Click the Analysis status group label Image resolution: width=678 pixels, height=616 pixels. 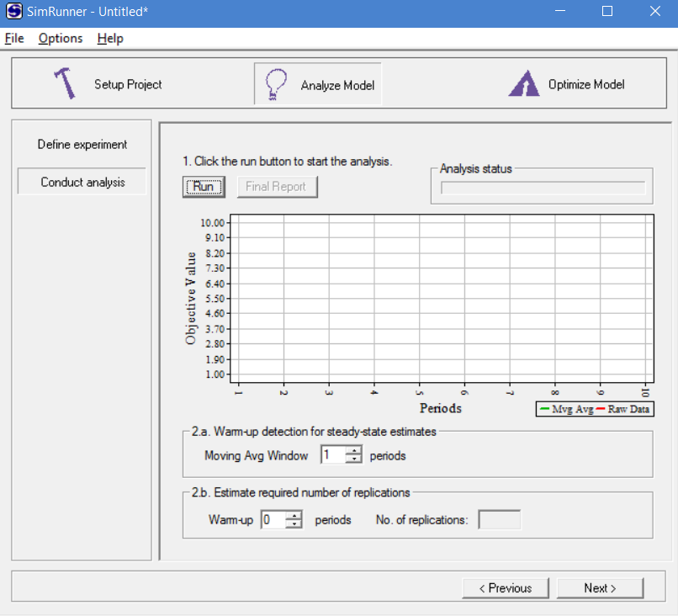(x=475, y=168)
